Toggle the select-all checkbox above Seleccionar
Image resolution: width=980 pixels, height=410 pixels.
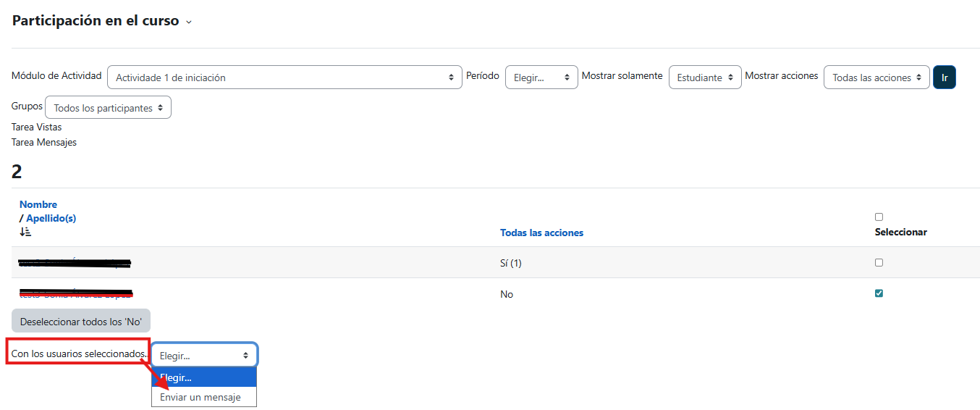pyautogui.click(x=879, y=217)
